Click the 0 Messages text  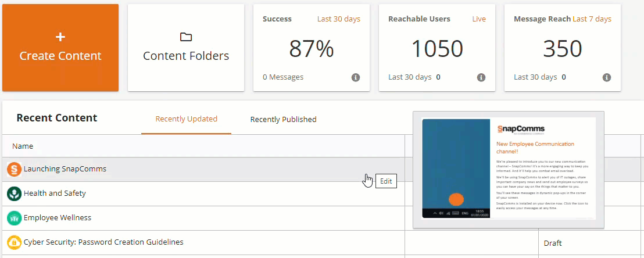283,77
